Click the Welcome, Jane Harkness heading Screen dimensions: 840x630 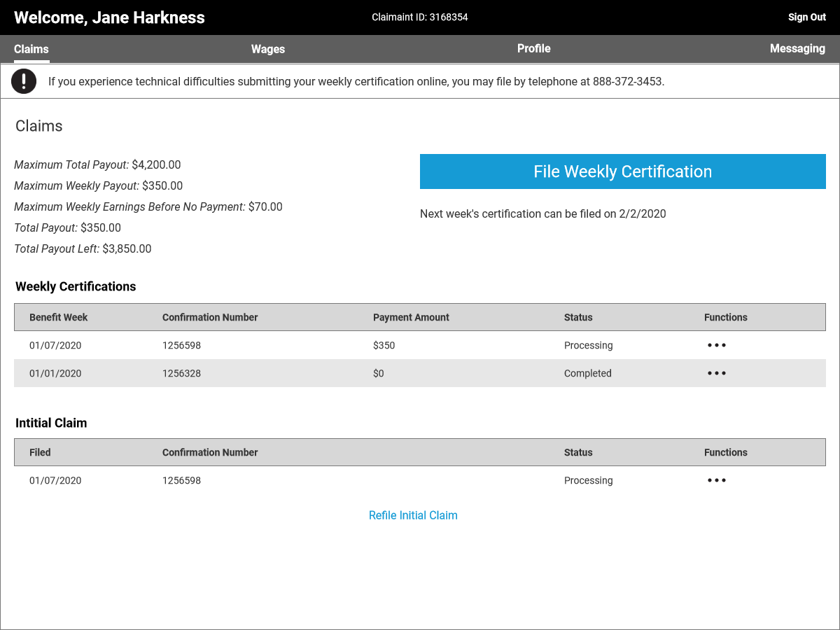(109, 17)
